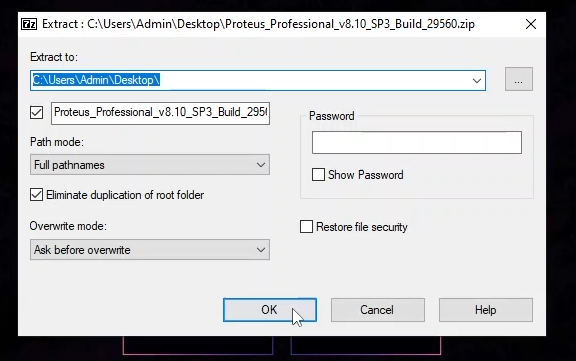Open the browse folder '...' button
The height and width of the screenshot is (361, 576).
pyautogui.click(x=518, y=79)
